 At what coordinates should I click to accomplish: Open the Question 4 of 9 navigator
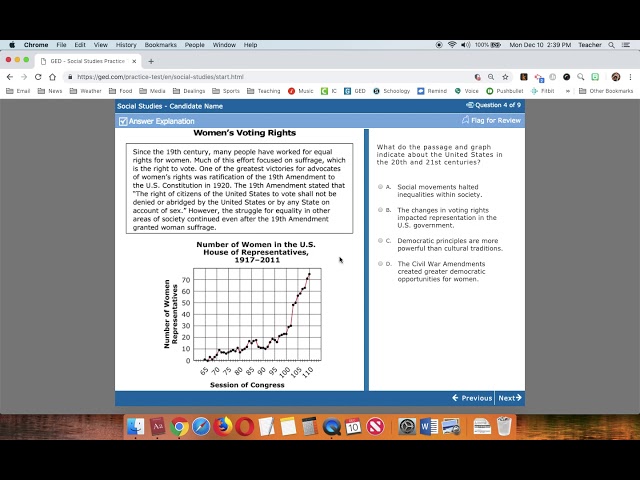tap(493, 105)
